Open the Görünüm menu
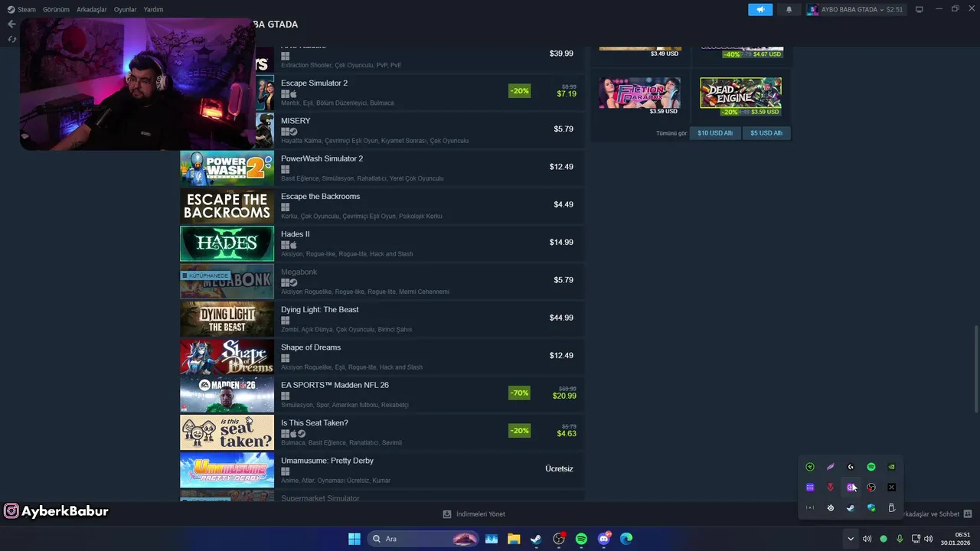Screen dimensions: 980x551 click(56, 9)
